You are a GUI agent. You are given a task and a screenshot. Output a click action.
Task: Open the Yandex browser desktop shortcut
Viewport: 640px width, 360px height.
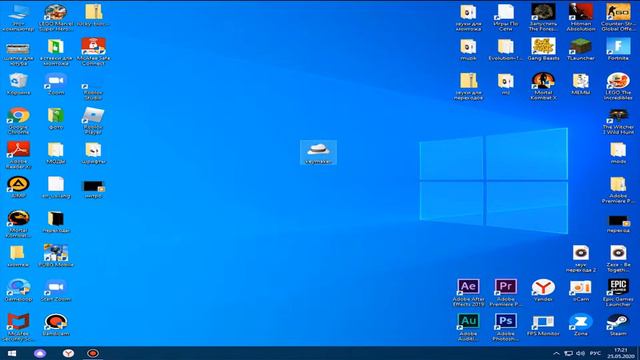click(543, 291)
